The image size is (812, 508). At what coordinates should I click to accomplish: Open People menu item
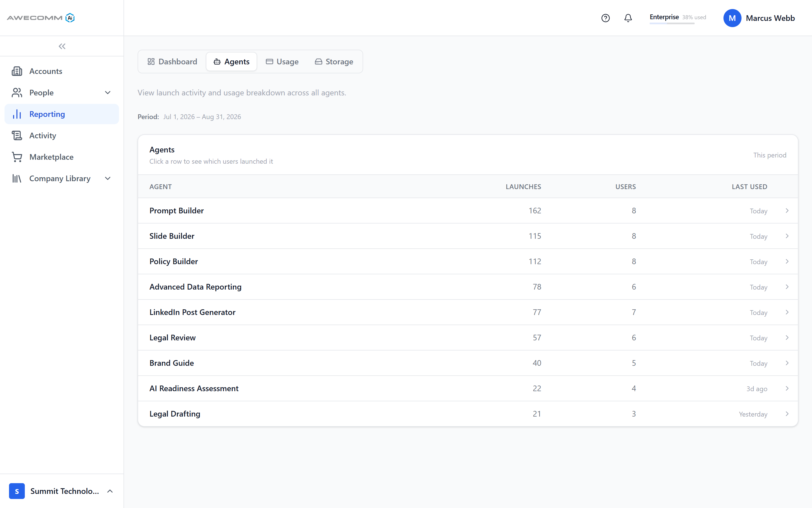coord(62,93)
